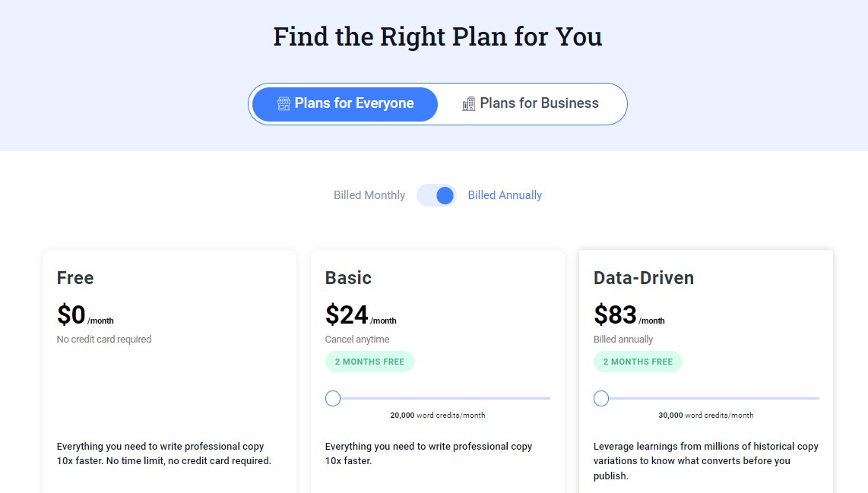Select the Billed Annually label
This screenshot has width=868, height=493.
505,195
